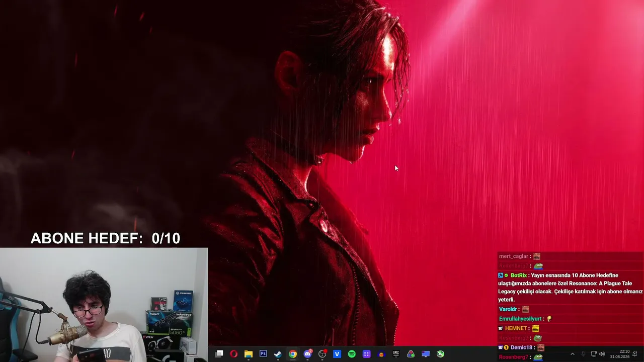
Task: Open Task View in the taskbar
Action: click(x=219, y=354)
